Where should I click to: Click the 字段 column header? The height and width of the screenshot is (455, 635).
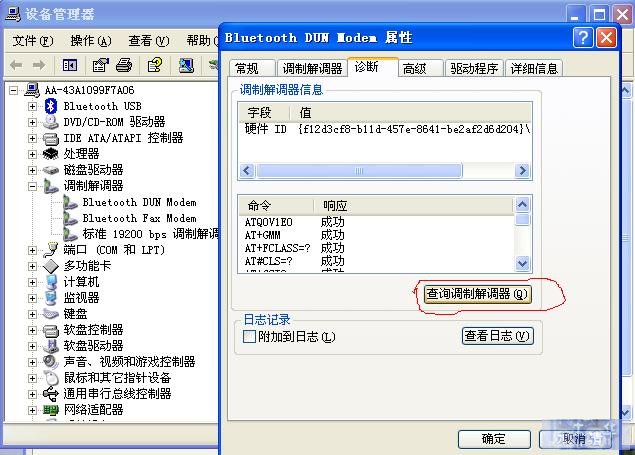click(264, 113)
